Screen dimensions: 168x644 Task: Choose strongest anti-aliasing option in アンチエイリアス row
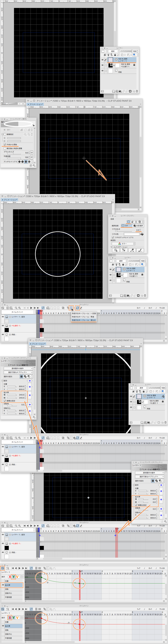(x=29, y=162)
